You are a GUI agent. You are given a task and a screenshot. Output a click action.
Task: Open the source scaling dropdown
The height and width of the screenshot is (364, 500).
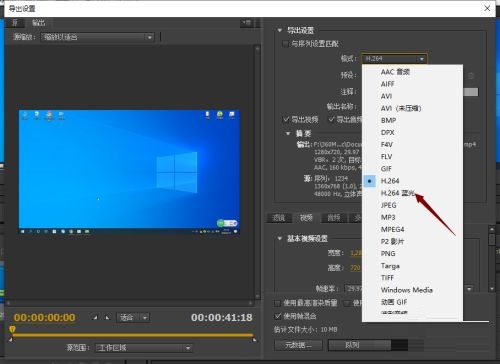97,37
